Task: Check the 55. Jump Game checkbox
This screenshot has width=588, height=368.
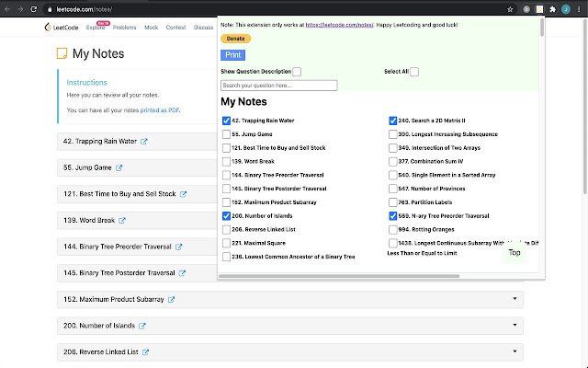Action: pyautogui.click(x=226, y=134)
